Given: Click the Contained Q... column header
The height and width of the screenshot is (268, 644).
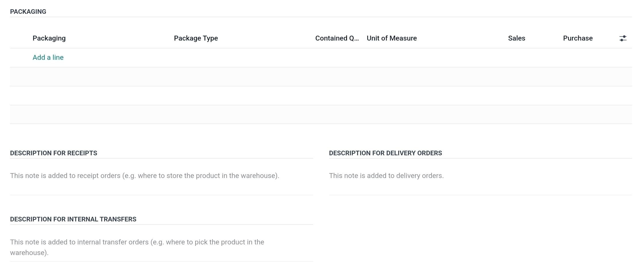Looking at the screenshot, I should coord(337,38).
